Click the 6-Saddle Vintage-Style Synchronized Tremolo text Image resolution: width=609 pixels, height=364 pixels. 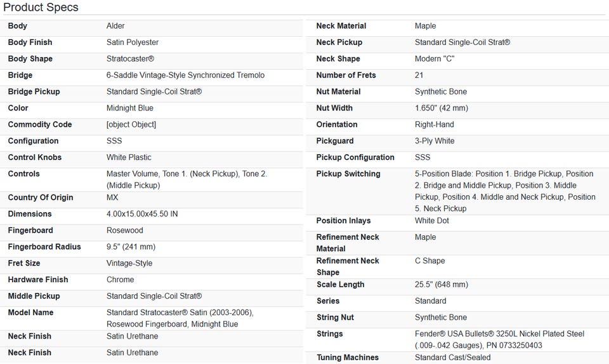click(185, 75)
